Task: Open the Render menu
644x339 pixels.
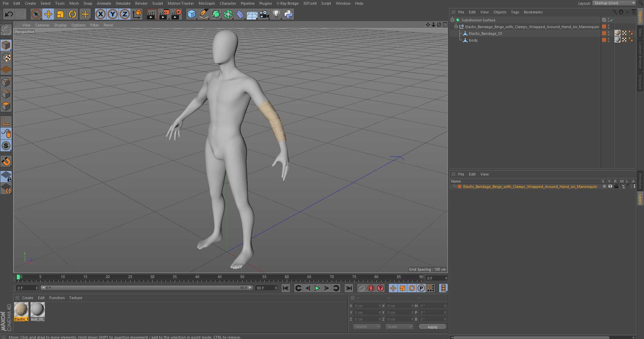Action: point(141,3)
